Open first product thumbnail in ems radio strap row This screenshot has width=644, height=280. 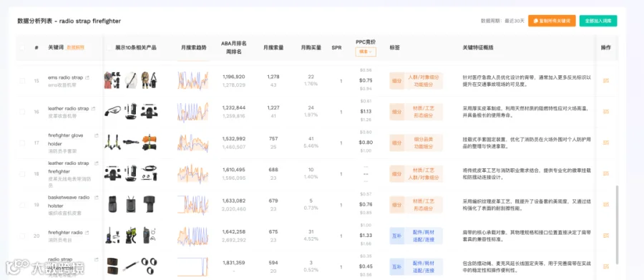tap(112, 81)
